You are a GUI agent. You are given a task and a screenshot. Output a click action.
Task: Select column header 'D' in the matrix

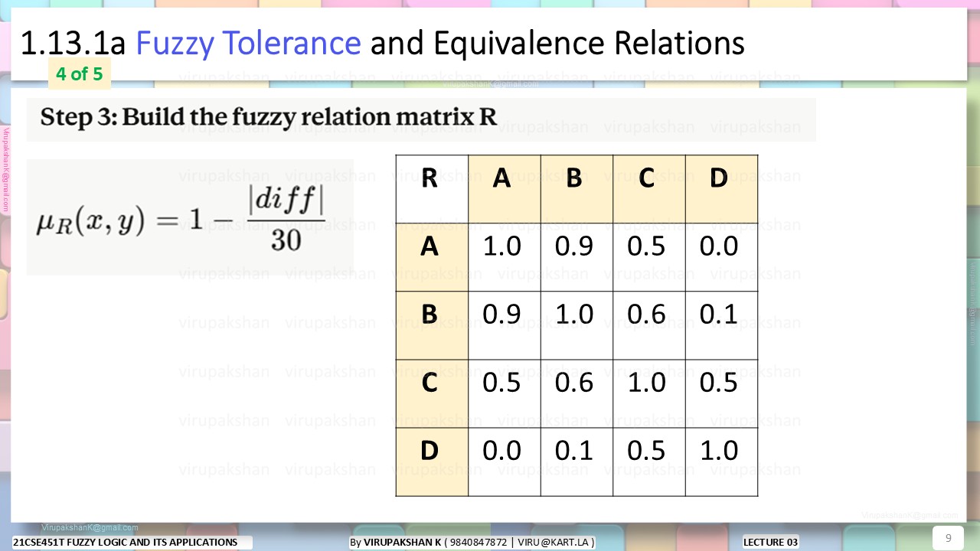coord(721,189)
